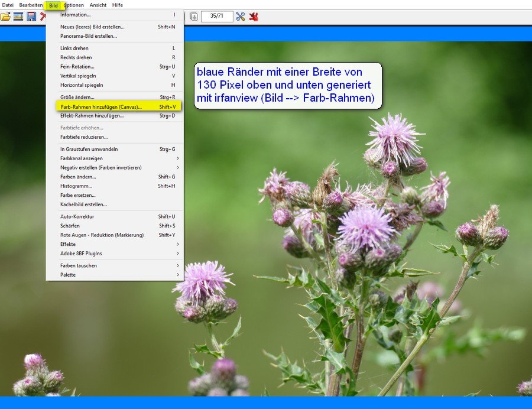Click the down arrow icon beside image counter
Screen dimensions: 532x409
coord(193,17)
